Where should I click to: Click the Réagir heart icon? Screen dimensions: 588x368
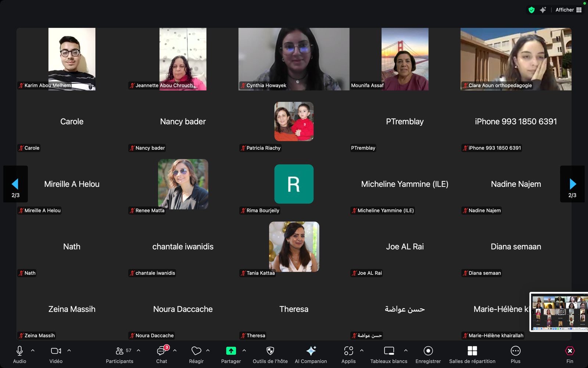[x=196, y=351]
